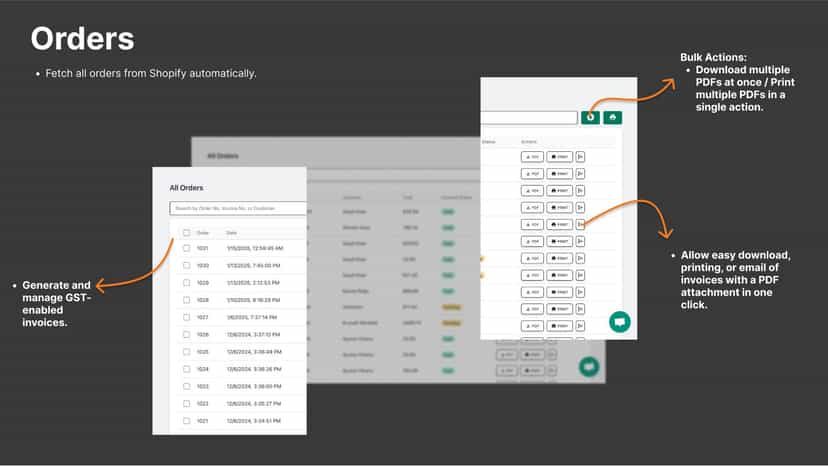
Task: Click the green bulk print button
Action: (613, 117)
